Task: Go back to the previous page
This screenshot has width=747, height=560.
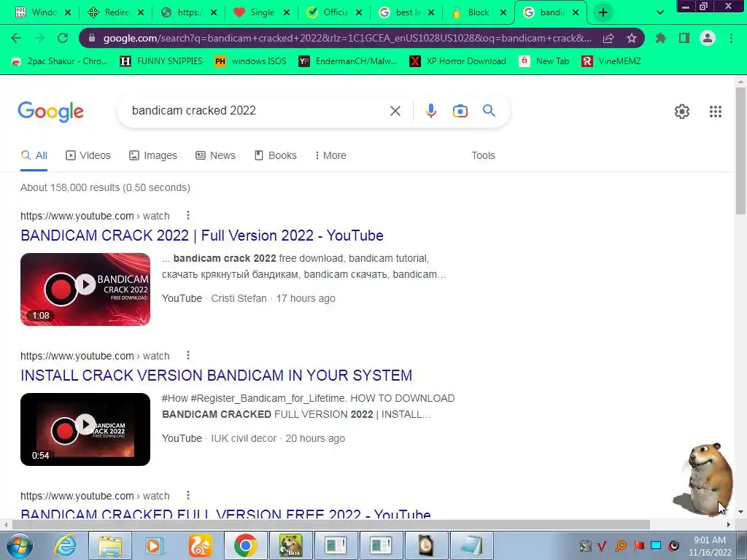Action: pyautogui.click(x=16, y=38)
